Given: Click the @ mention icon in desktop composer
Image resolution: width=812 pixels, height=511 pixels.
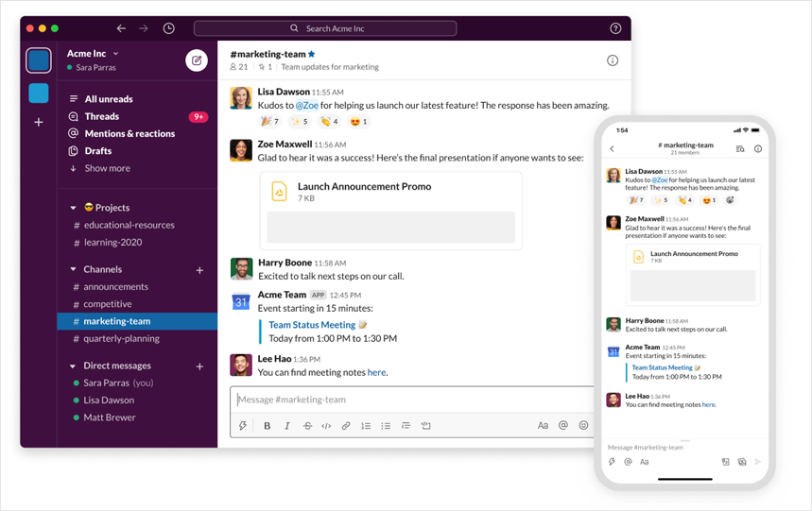Looking at the screenshot, I should coord(563,425).
